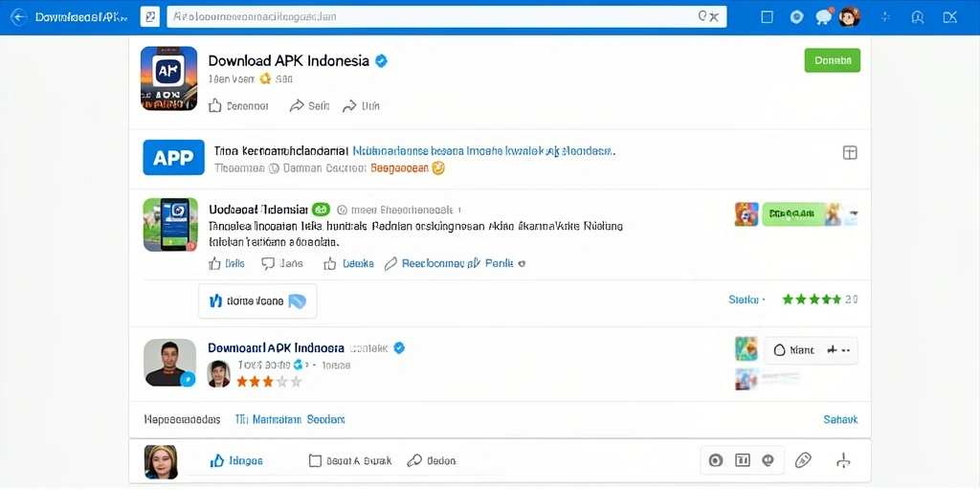Click the grid layout icon on the APP row

[850, 152]
